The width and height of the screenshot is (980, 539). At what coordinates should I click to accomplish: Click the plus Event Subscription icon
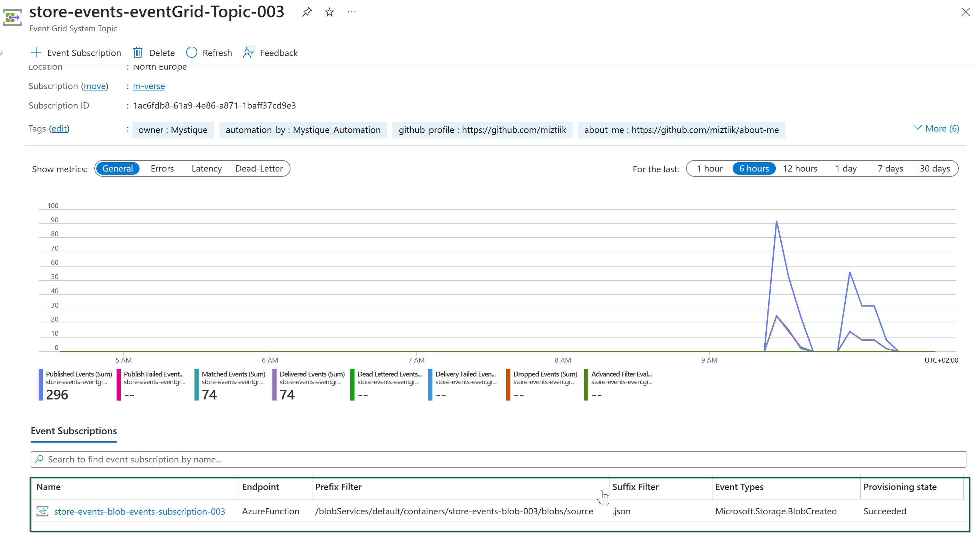point(36,53)
